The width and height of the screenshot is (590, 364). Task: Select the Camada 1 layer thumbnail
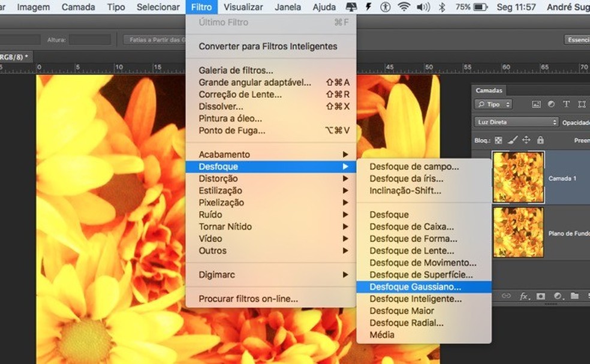[x=519, y=178]
